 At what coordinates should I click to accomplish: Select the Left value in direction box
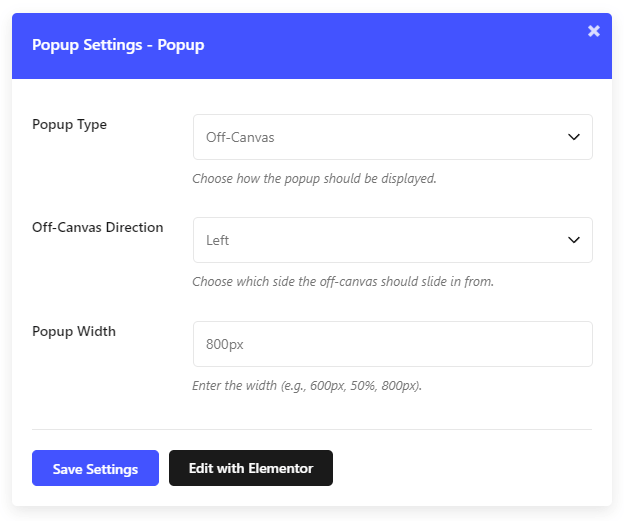[217, 240]
